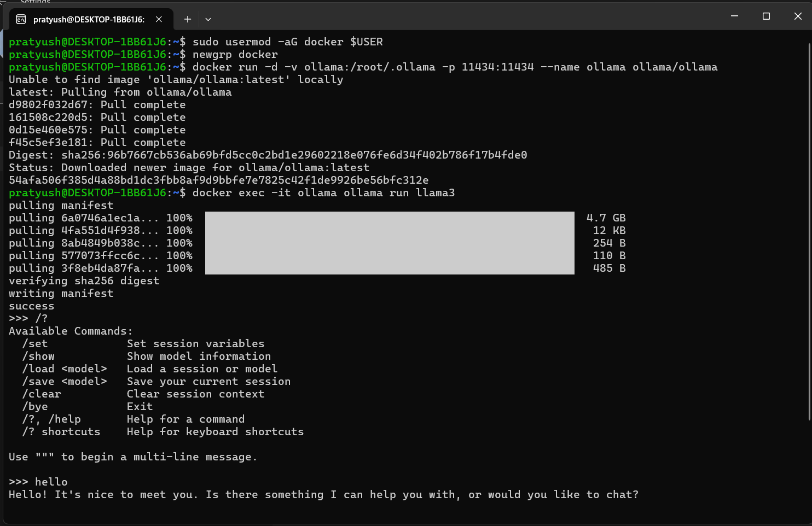
Task: Click the '/set' command entry
Action: click(x=35, y=344)
